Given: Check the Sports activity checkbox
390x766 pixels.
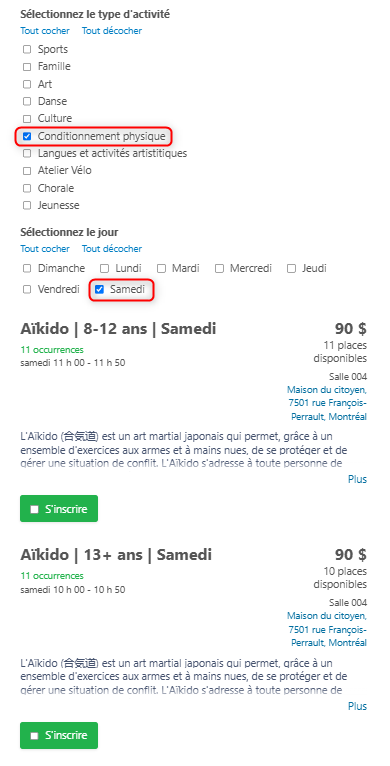Looking at the screenshot, I should click(27, 49).
